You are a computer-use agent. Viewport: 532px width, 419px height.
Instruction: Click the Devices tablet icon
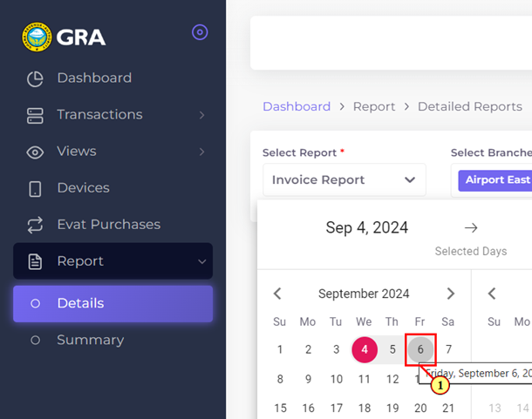[35, 188]
